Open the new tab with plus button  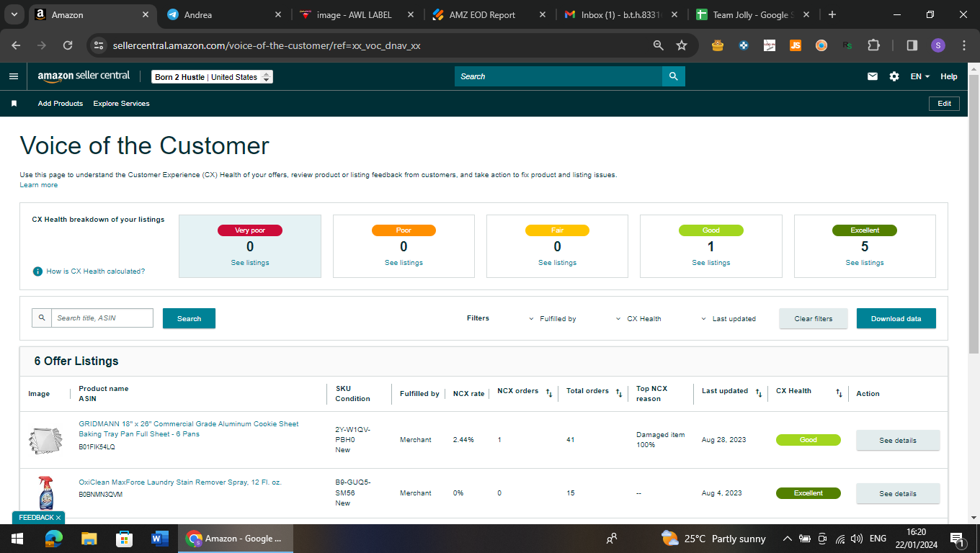[x=832, y=14]
